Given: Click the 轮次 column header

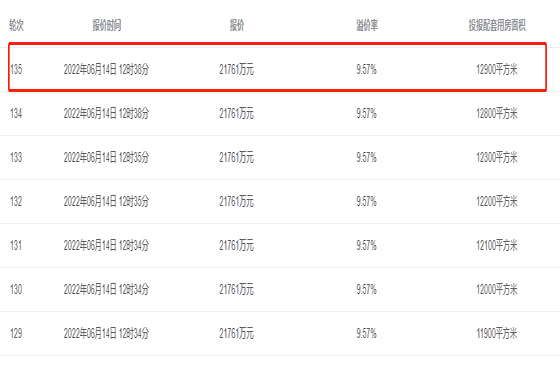Looking at the screenshot, I should (16, 25).
